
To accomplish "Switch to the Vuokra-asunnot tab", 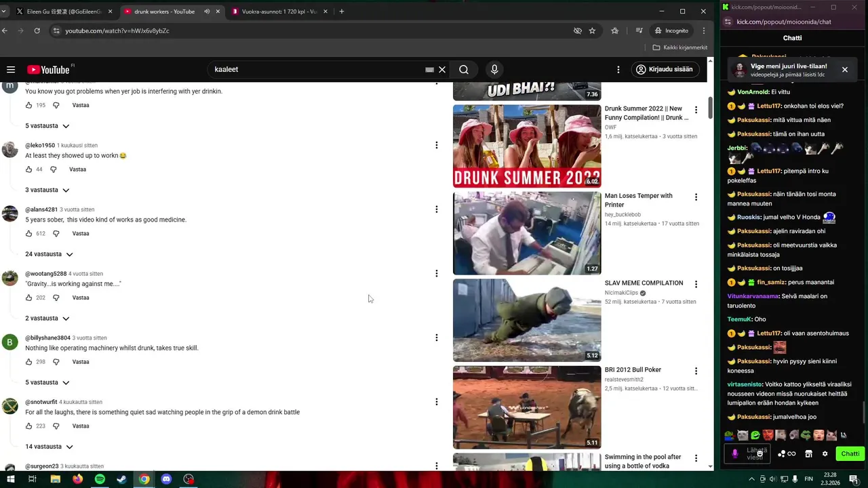I will point(280,12).
